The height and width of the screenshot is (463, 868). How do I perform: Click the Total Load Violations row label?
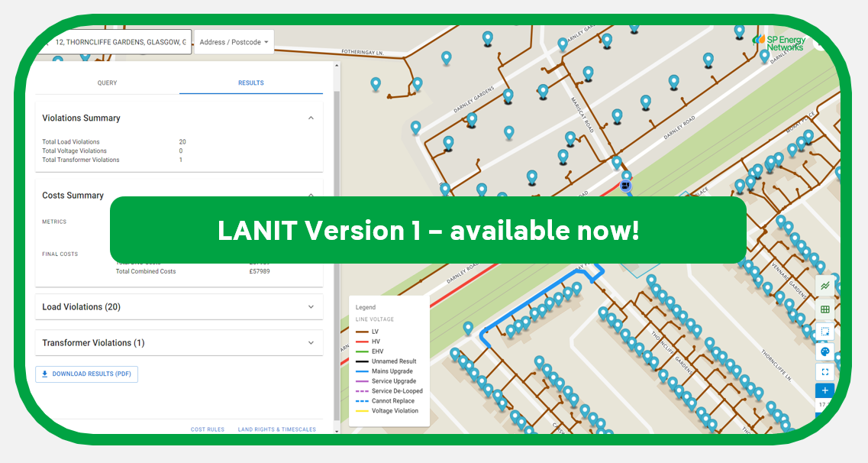pos(71,142)
